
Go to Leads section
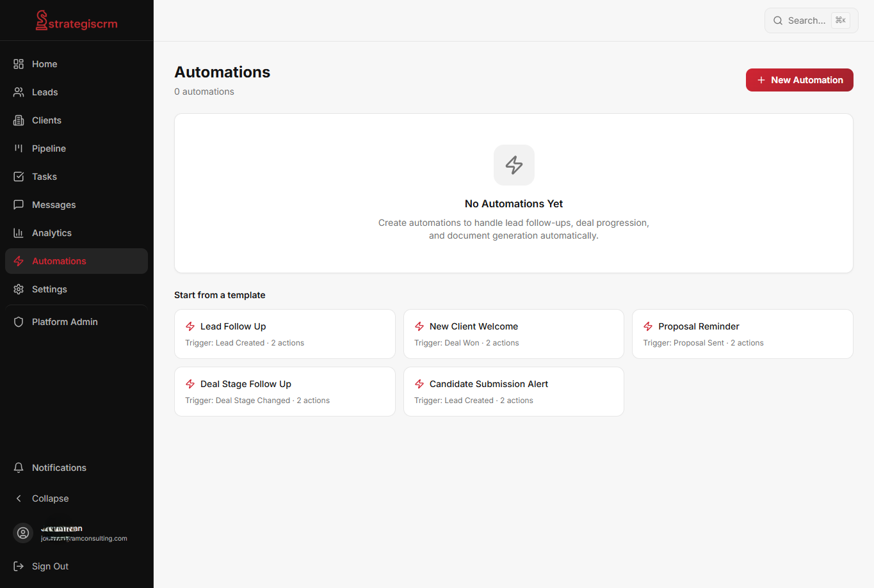tap(76, 92)
